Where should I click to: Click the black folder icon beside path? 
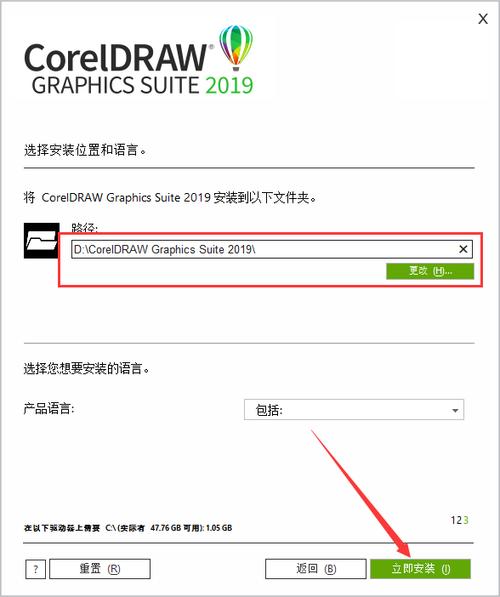coord(42,241)
